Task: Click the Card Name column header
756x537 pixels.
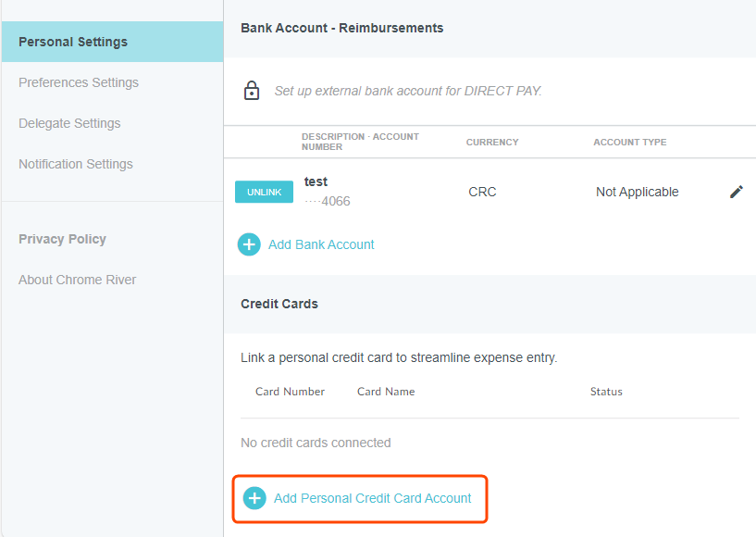Action: pyautogui.click(x=386, y=392)
